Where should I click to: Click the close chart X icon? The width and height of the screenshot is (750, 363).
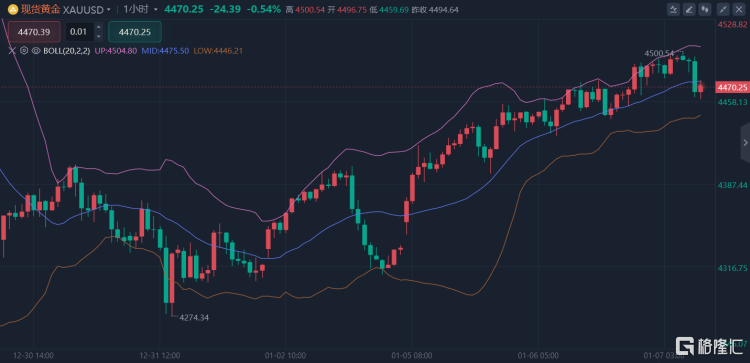click(x=739, y=9)
